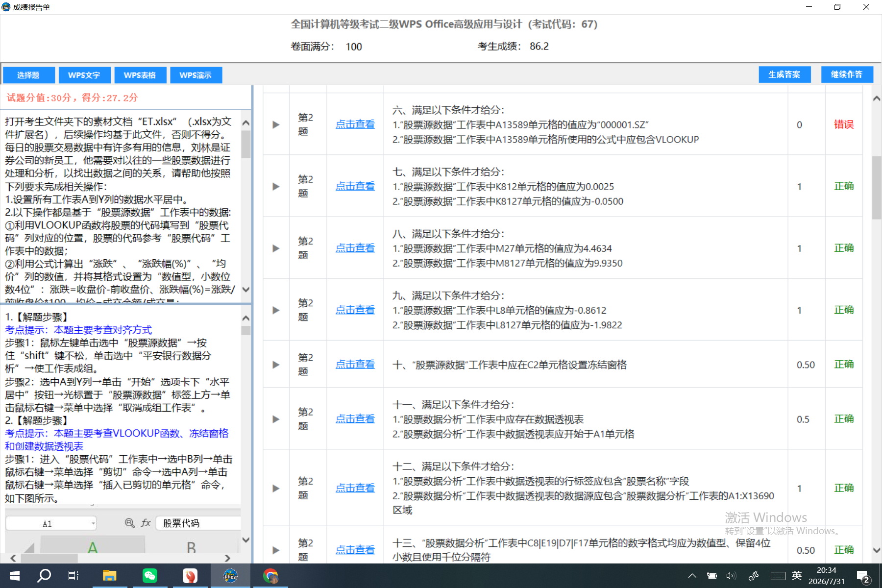Open File Explorer from the taskbar
882x588 pixels.
[109, 576]
